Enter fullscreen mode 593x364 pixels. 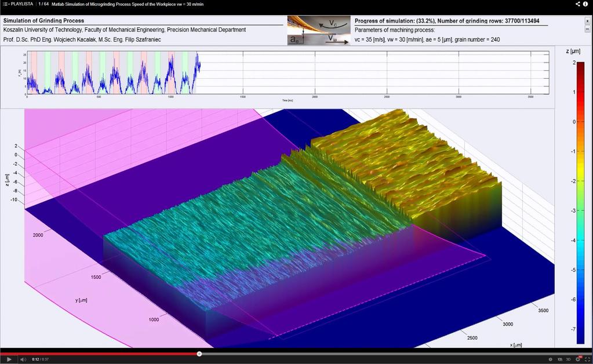[x=587, y=359]
